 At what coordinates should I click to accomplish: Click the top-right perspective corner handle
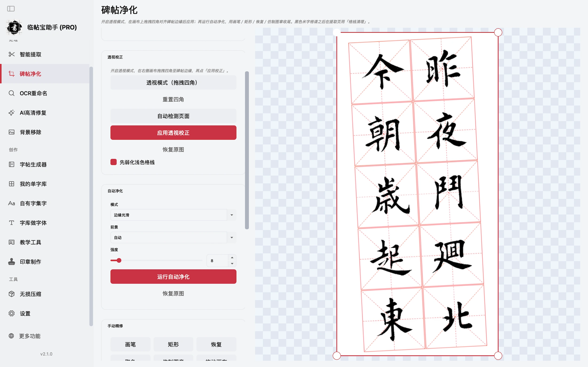click(x=498, y=32)
